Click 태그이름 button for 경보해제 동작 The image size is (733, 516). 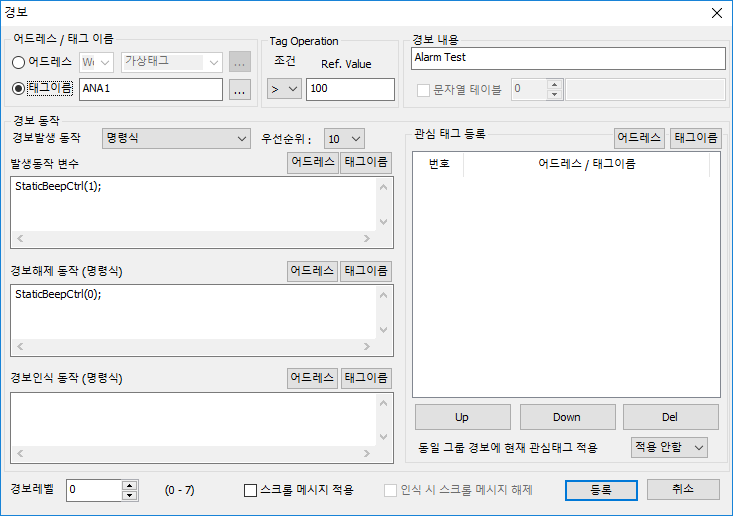366,271
